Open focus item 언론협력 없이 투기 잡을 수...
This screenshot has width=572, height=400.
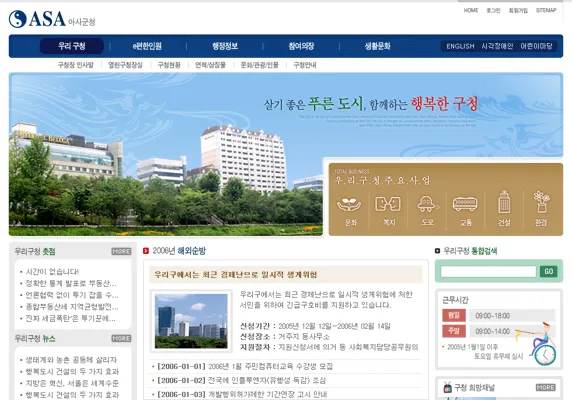pyautogui.click(x=72, y=295)
